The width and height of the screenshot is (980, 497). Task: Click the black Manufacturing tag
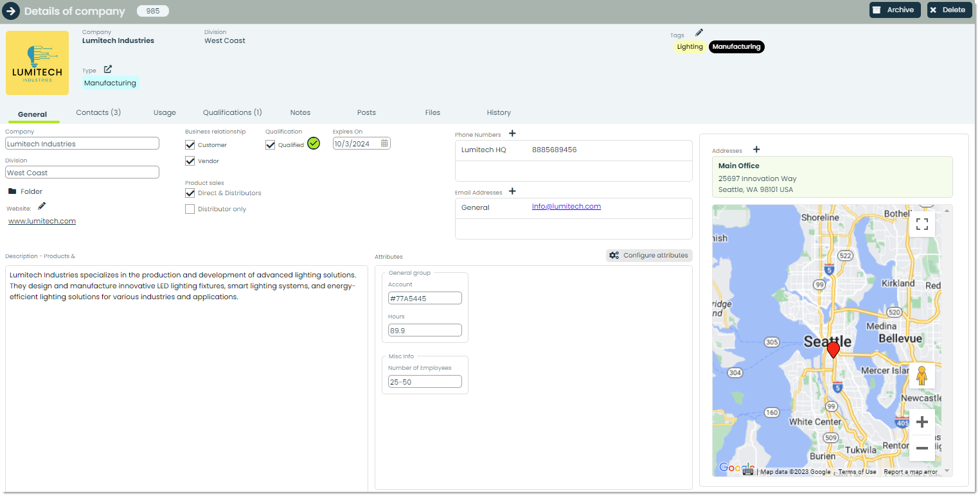736,47
